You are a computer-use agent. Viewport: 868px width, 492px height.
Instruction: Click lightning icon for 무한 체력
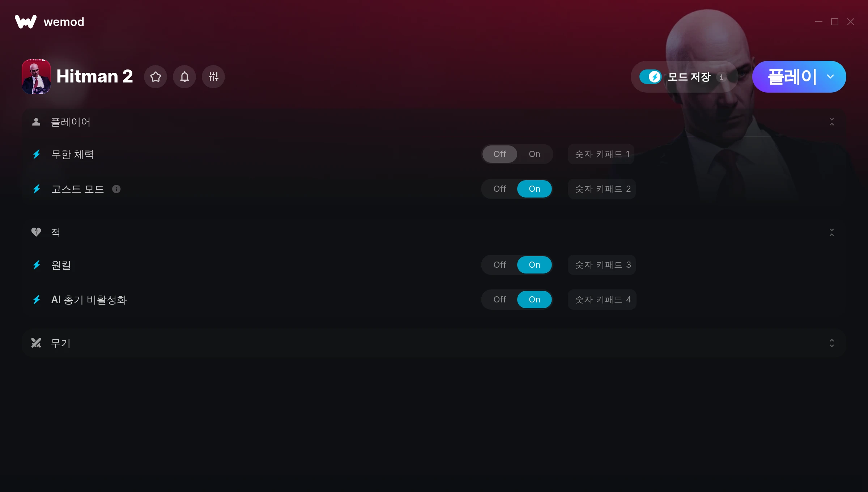click(x=37, y=154)
